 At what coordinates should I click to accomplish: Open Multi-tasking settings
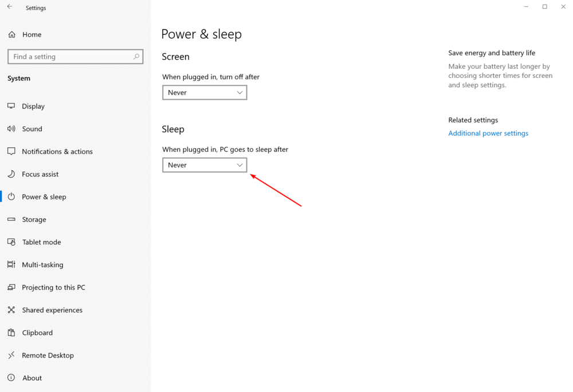(x=42, y=264)
